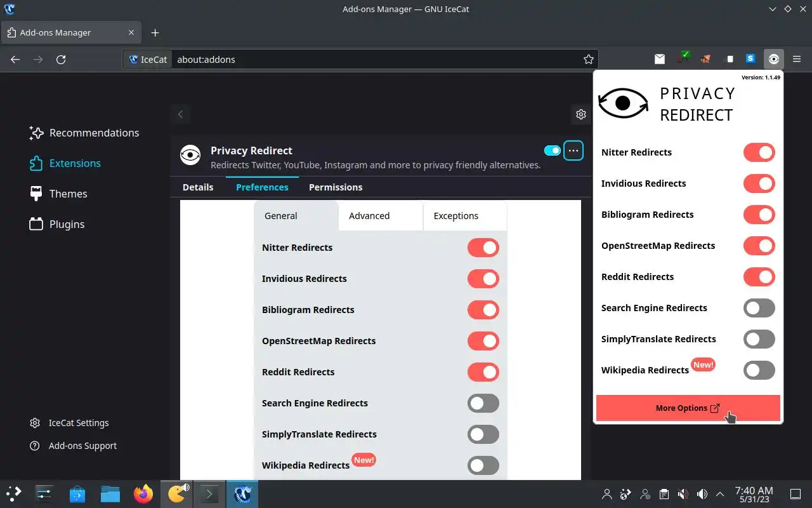Open Recommendations in add-ons sidebar
This screenshot has height=508, width=812.
(x=84, y=133)
